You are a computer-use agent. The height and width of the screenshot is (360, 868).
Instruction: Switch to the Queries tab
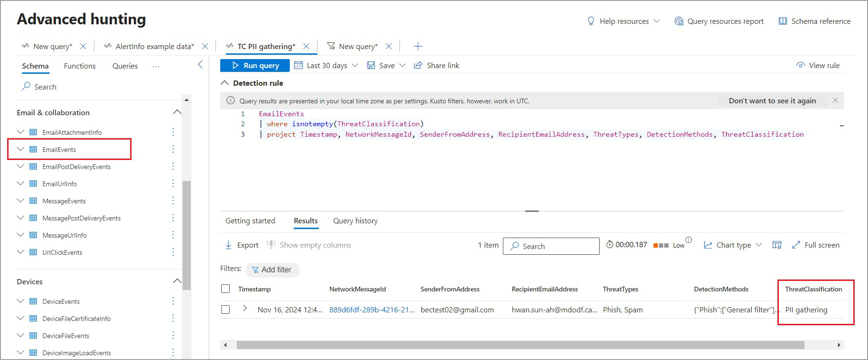coord(125,66)
